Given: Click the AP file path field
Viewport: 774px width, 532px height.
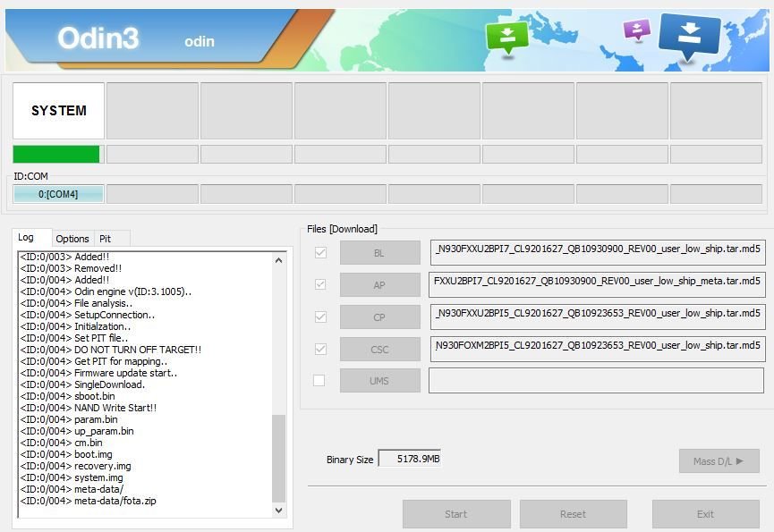Looking at the screenshot, I should pyautogui.click(x=598, y=284).
